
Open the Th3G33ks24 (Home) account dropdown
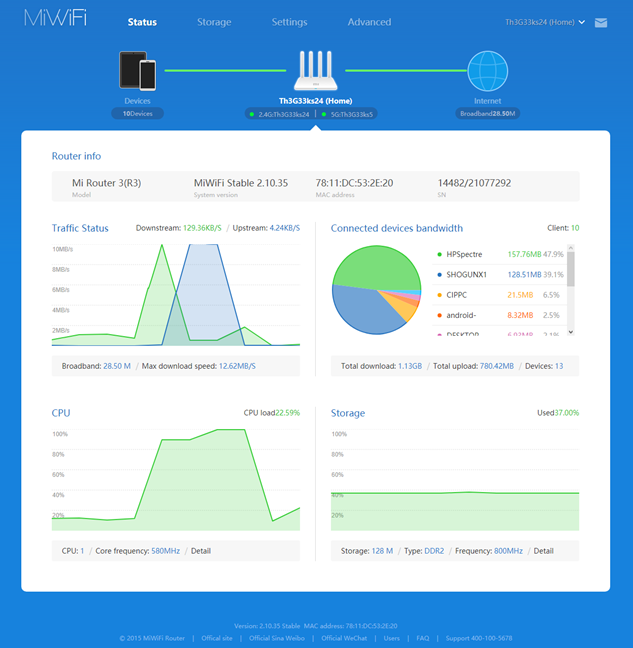(545, 22)
